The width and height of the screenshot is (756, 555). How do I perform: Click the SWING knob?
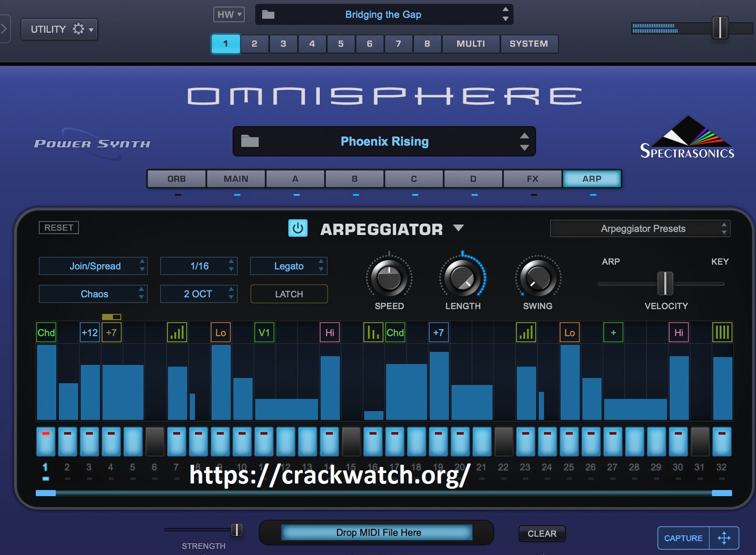tap(538, 278)
